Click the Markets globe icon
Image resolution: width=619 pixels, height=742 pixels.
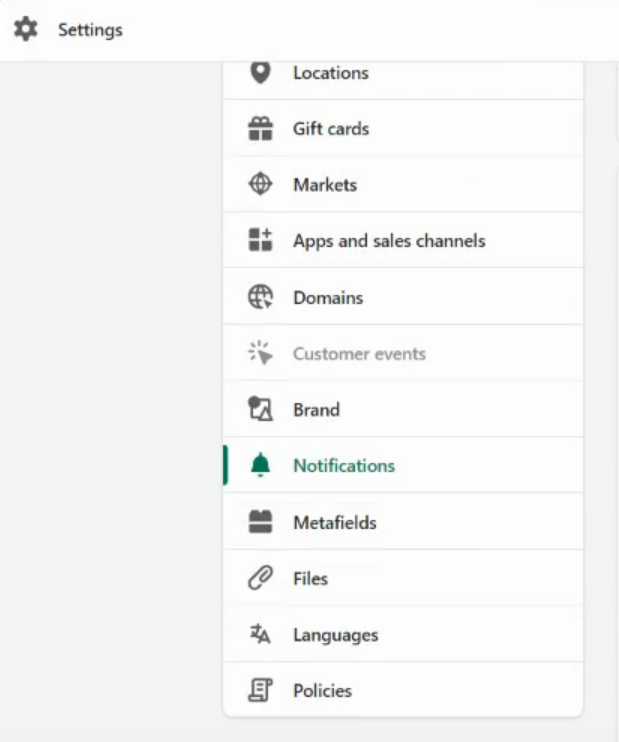coord(260,185)
